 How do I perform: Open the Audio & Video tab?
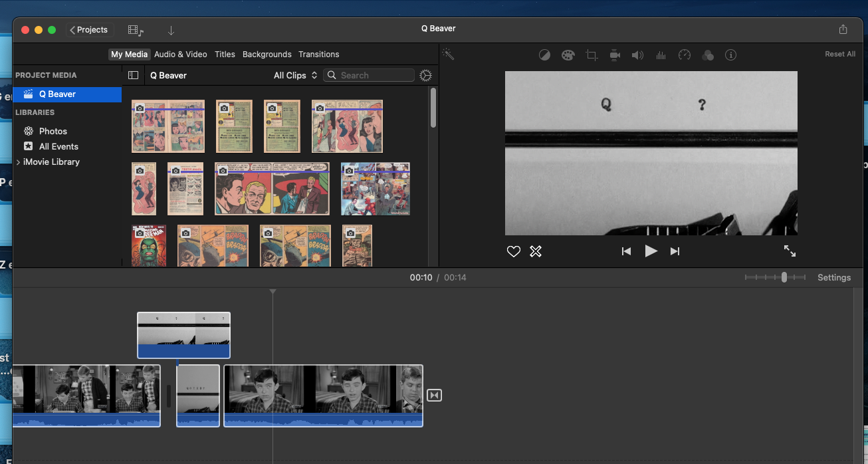(181, 55)
